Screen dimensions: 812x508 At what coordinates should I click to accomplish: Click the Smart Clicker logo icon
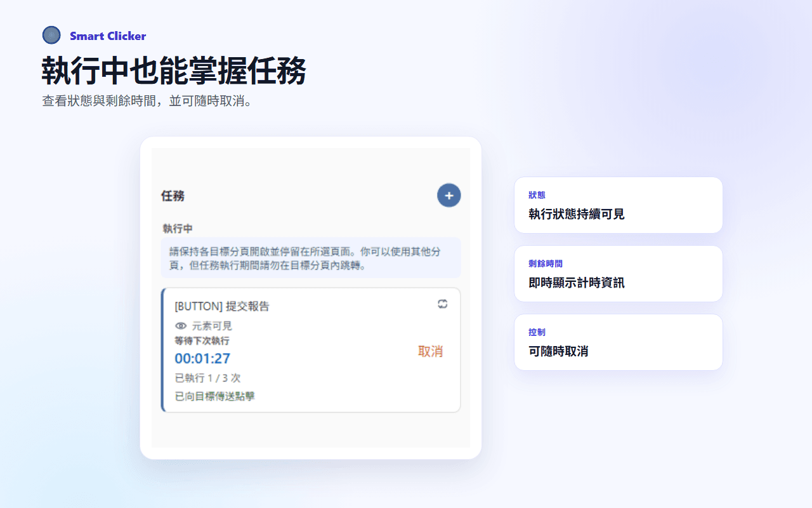pyautogui.click(x=51, y=35)
